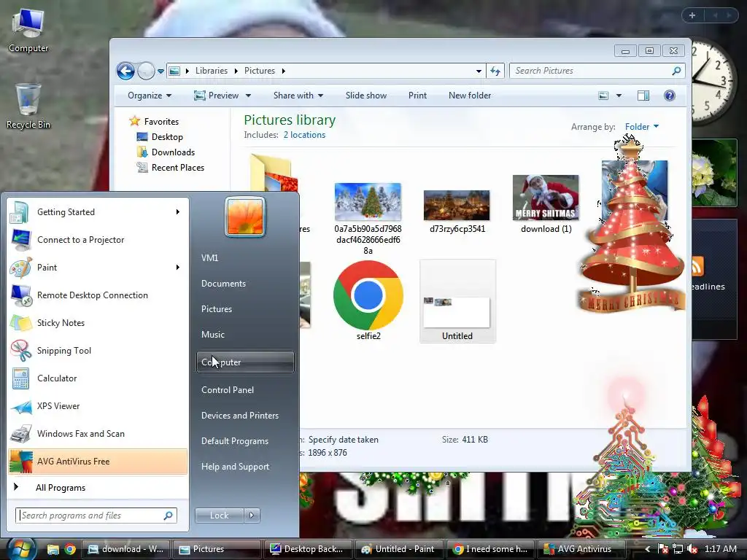This screenshot has width=747, height=560.
Task: Click the Back arrow in Explorer
Action: pos(125,71)
